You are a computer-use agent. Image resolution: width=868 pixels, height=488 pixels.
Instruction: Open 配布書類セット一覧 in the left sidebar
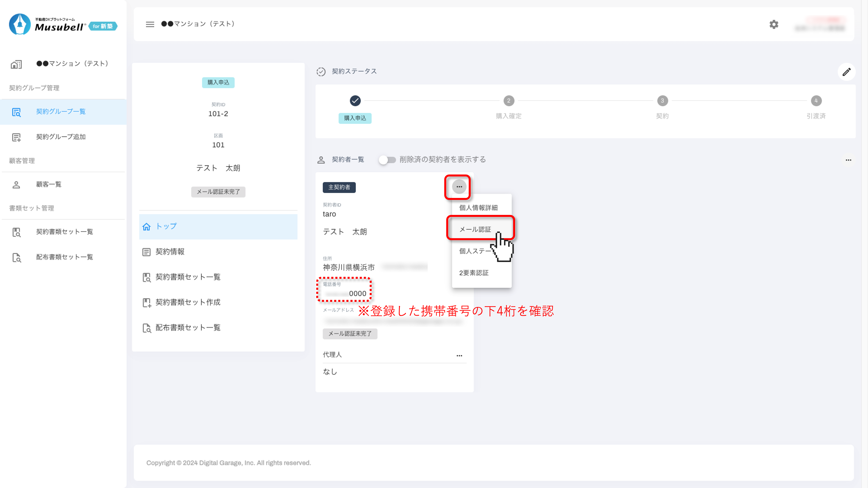64,257
